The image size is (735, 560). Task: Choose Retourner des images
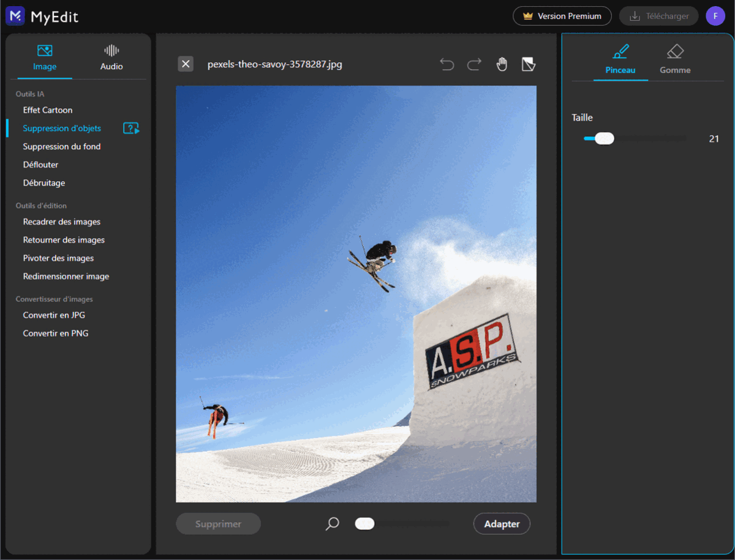[x=64, y=240]
